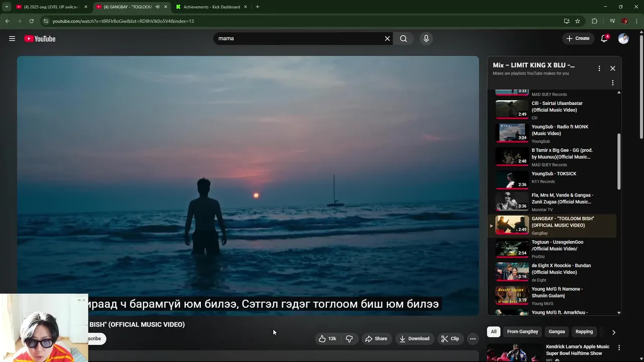The width and height of the screenshot is (644, 362).
Task: Run the search with the magnifier button
Action: point(404,39)
